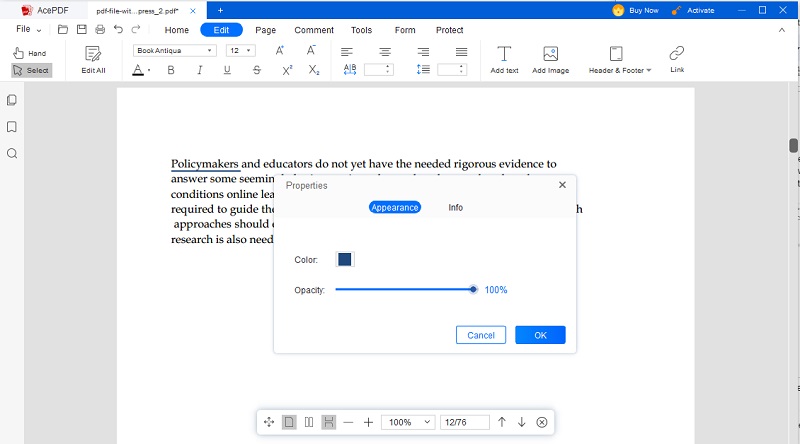Viewport: 800px width, 444px height.
Task: Open search sidebar panel
Action: click(x=12, y=154)
